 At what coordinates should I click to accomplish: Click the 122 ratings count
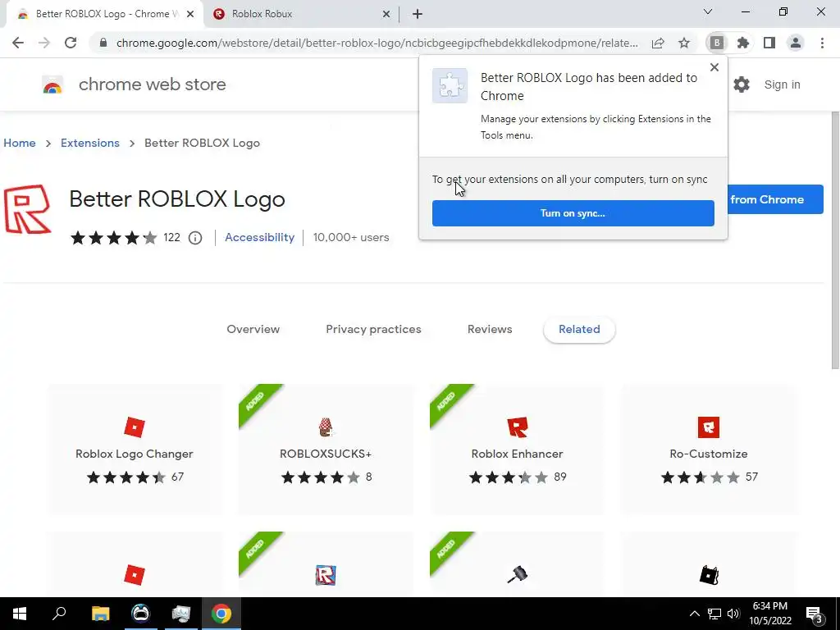click(x=171, y=237)
